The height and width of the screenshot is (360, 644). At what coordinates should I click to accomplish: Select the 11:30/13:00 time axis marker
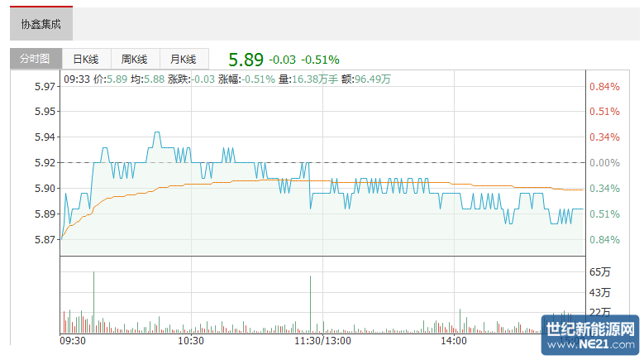(322, 340)
